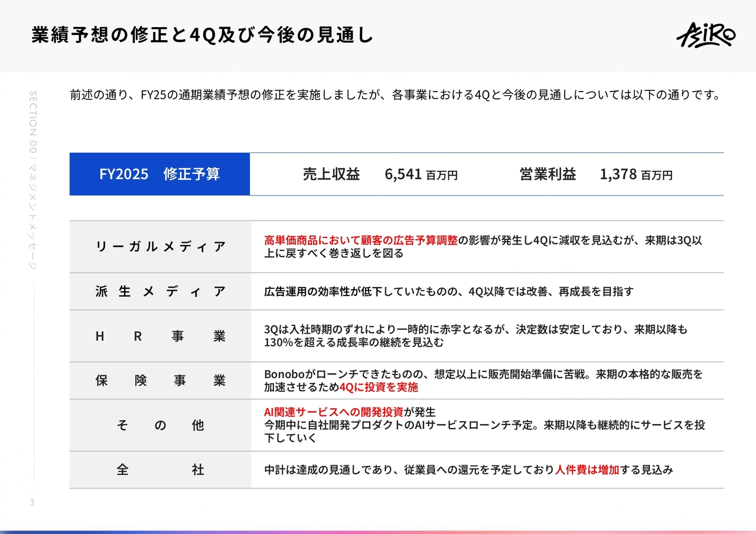Image resolution: width=756 pixels, height=534 pixels.
Task: Click the HR事業 row label
Action: [x=160, y=336]
